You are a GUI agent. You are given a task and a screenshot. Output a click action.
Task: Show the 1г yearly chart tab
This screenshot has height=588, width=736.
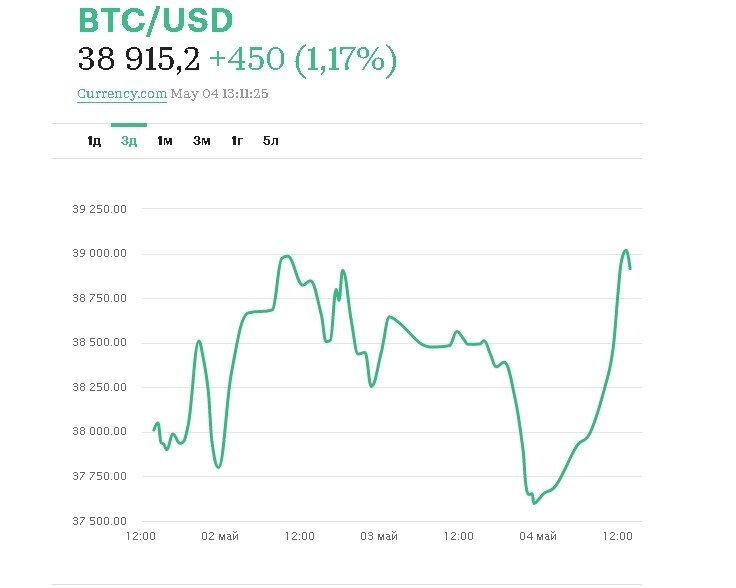237,141
